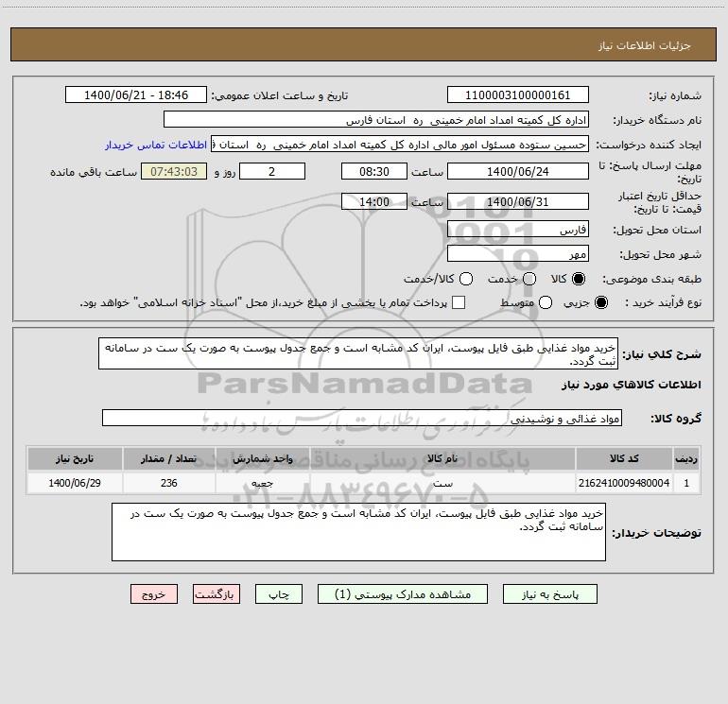
Task: Click the کد کالا column header
Action: point(624,458)
